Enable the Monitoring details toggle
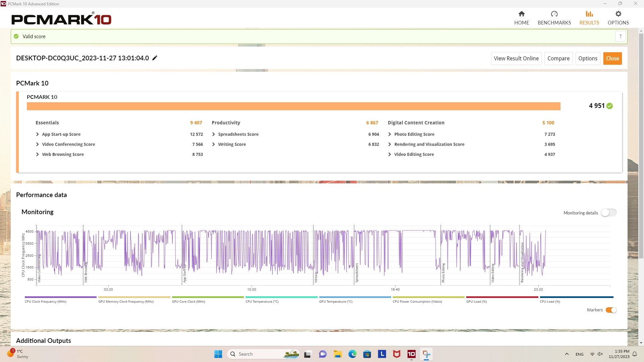 tap(608, 213)
